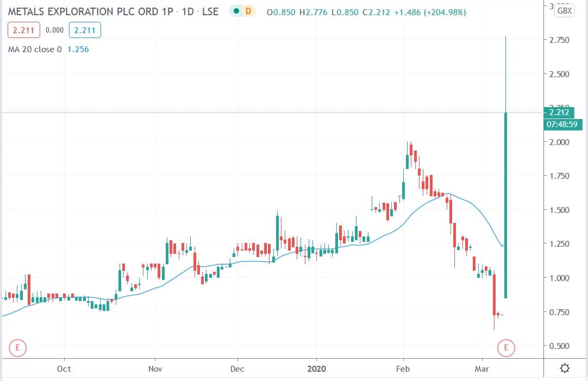Click the spread value 0.000

54,30
